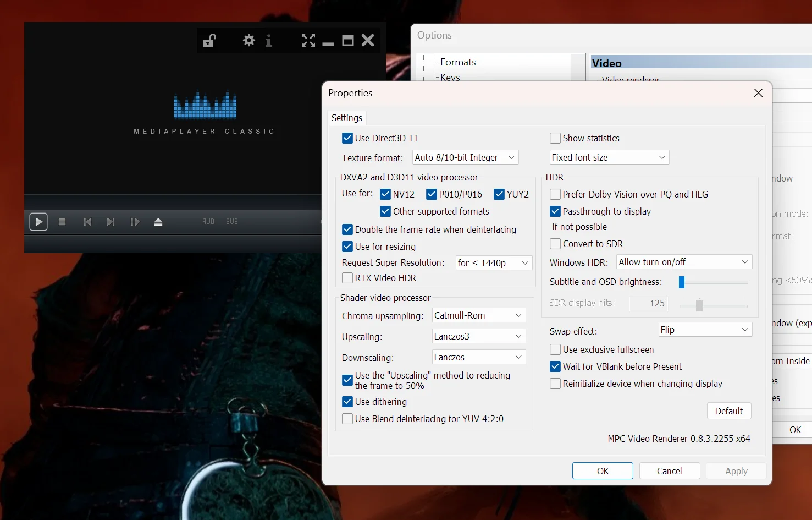Skip to the previous track in the player

click(87, 222)
